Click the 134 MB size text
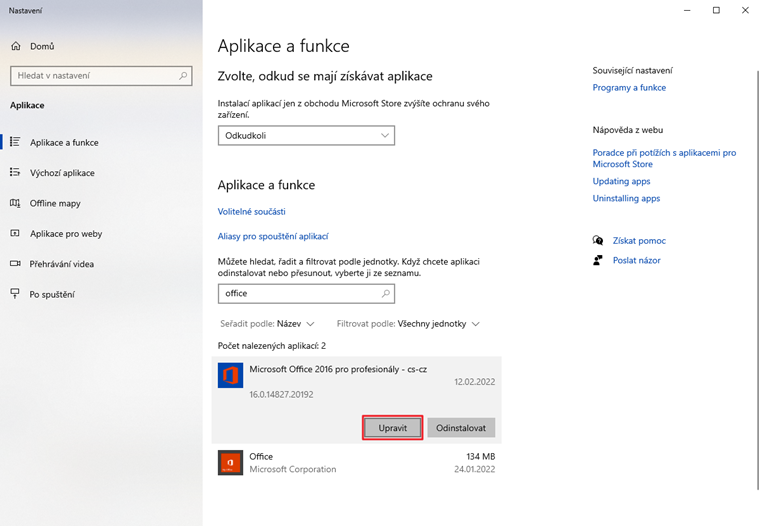Viewport: 760px width, 526px height. pyautogui.click(x=481, y=456)
